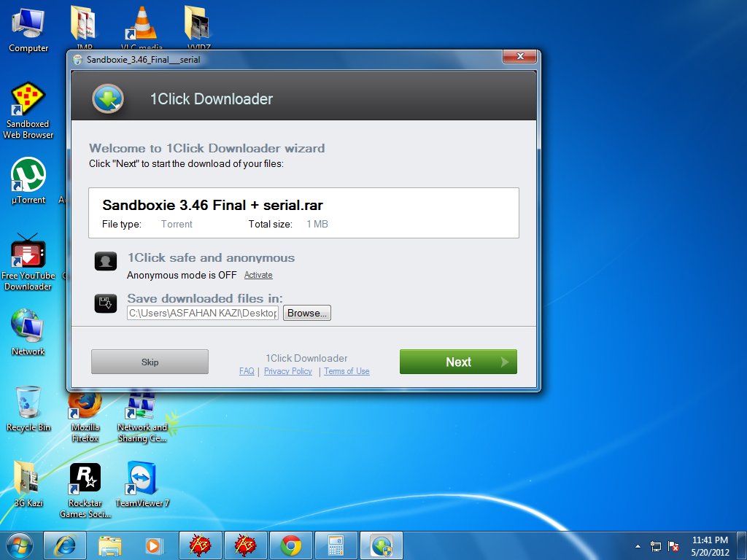Open Calculator from the taskbar
Screen dimensions: 747x560
tap(336, 545)
